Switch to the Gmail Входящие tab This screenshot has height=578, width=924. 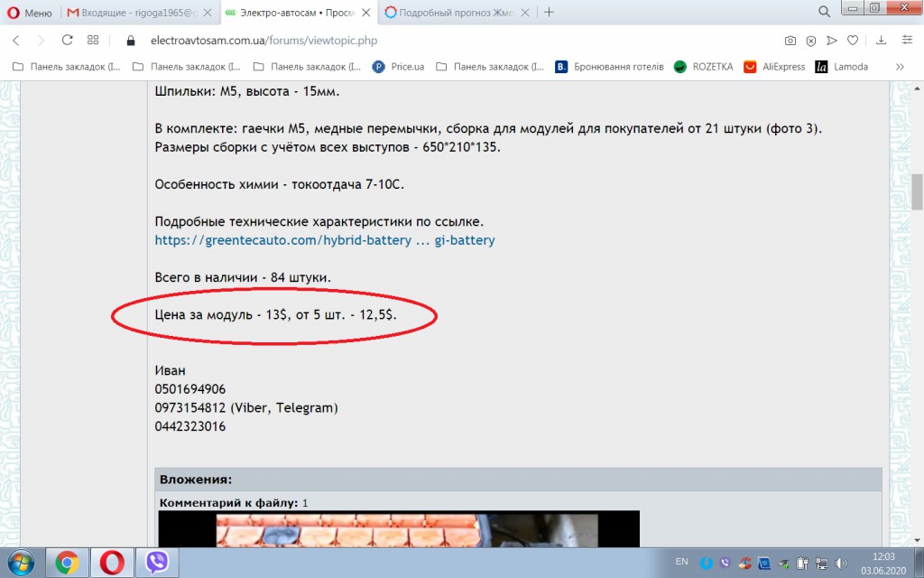[x=139, y=13]
